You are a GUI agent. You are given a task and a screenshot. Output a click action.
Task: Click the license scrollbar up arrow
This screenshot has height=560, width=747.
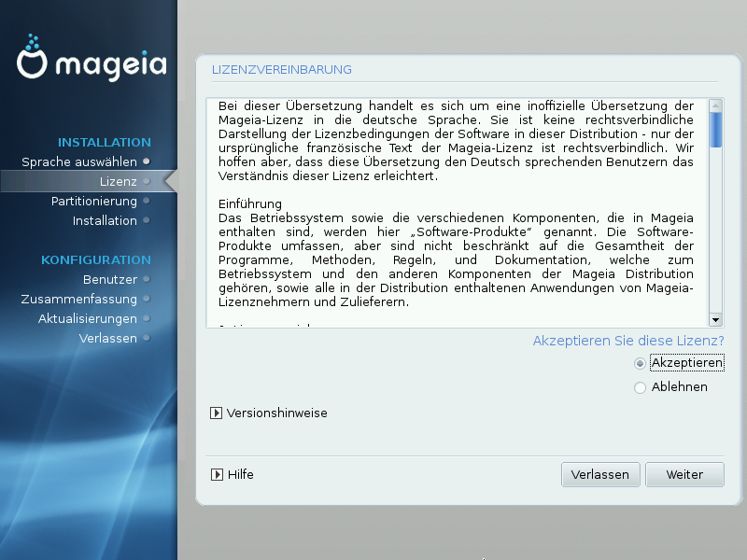(715, 105)
